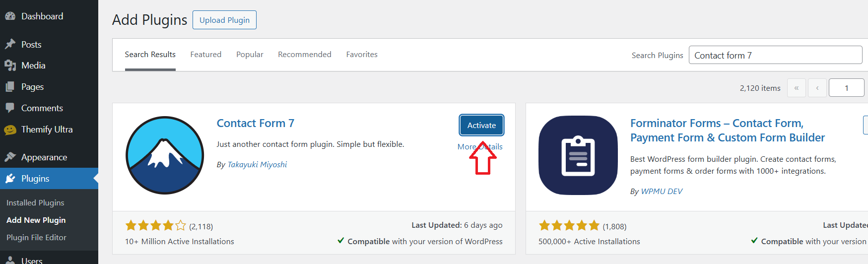Click the Themify Ultra smiley icon
This screenshot has width=868, height=264.
point(10,130)
